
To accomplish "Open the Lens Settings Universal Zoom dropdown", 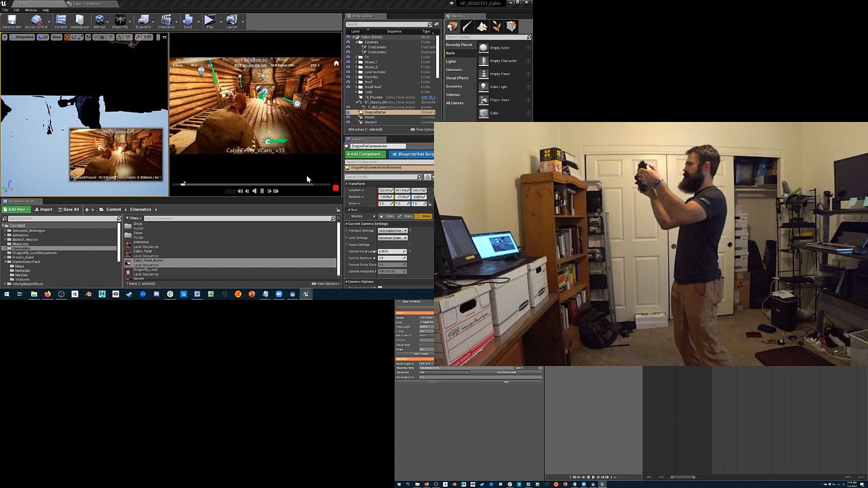I will [x=392, y=238].
